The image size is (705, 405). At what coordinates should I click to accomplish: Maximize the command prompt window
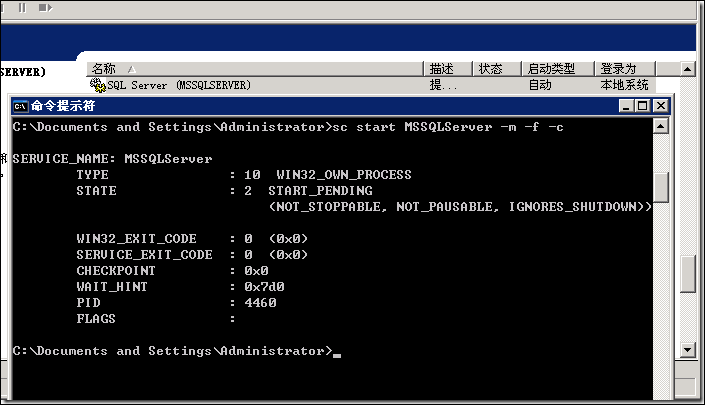pyautogui.click(x=643, y=106)
